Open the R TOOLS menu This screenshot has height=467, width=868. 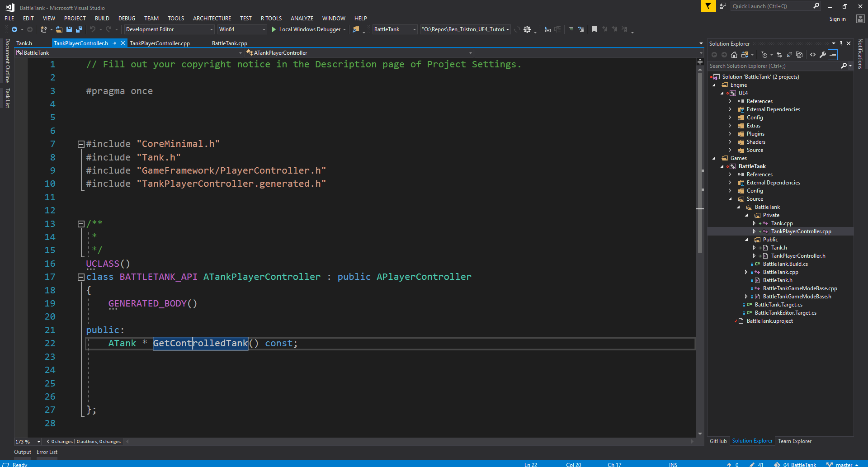pyautogui.click(x=271, y=19)
